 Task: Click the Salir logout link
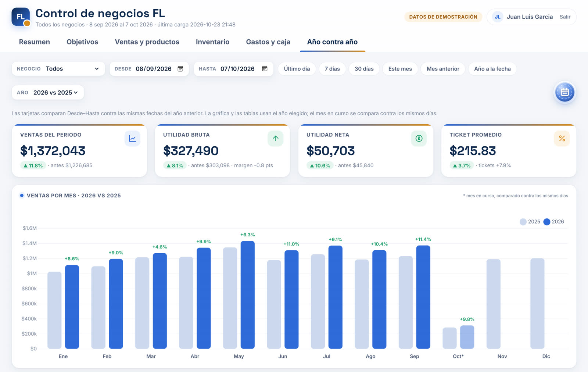pos(565,17)
